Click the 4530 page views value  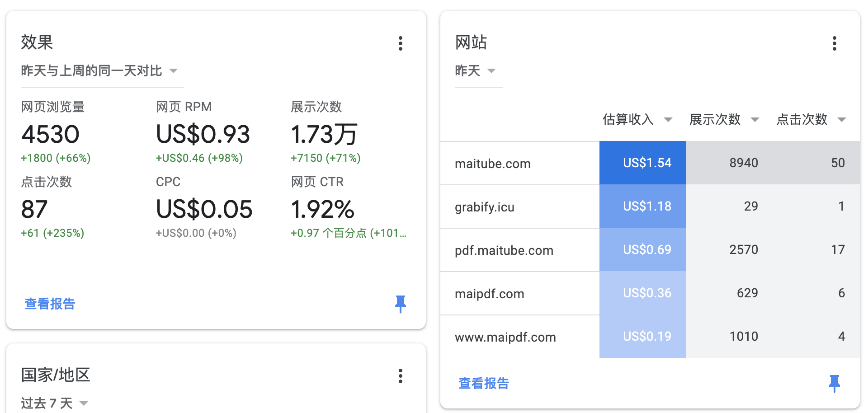coord(50,134)
